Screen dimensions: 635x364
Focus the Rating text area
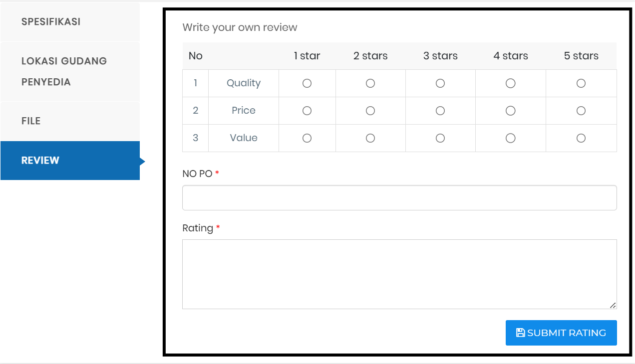point(399,274)
